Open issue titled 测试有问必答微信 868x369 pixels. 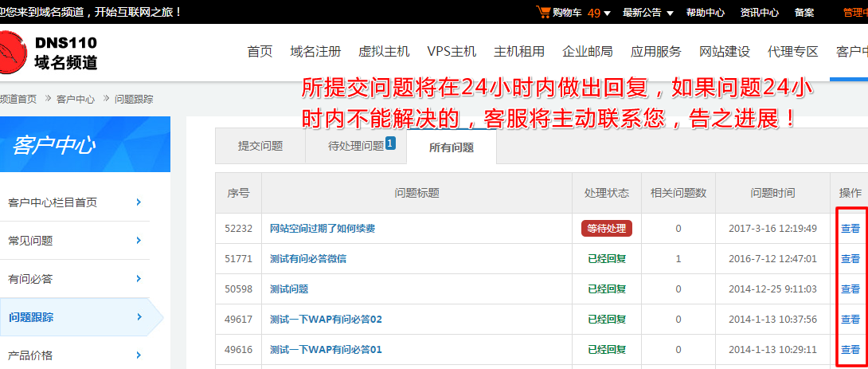point(308,259)
